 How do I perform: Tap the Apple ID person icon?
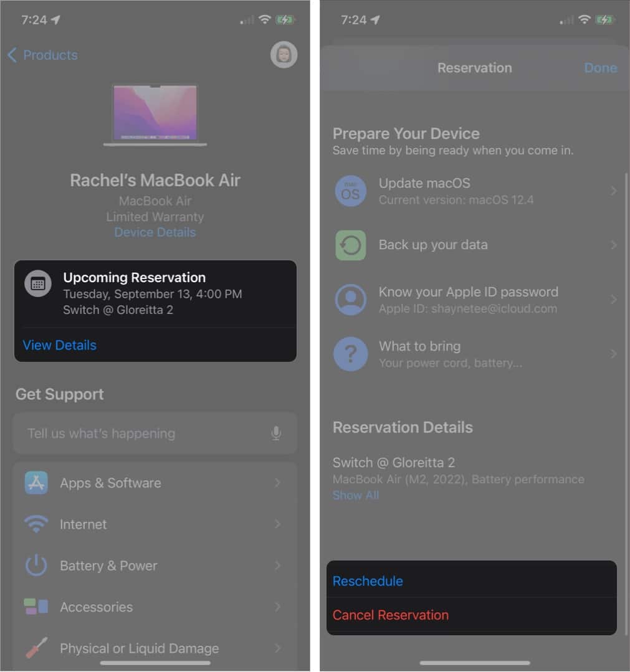click(350, 300)
